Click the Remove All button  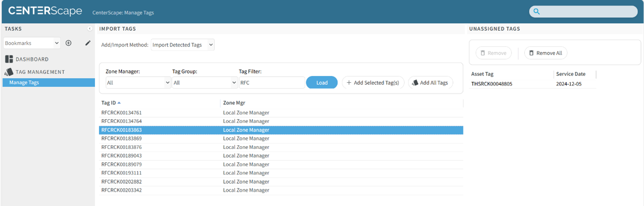[x=545, y=53]
